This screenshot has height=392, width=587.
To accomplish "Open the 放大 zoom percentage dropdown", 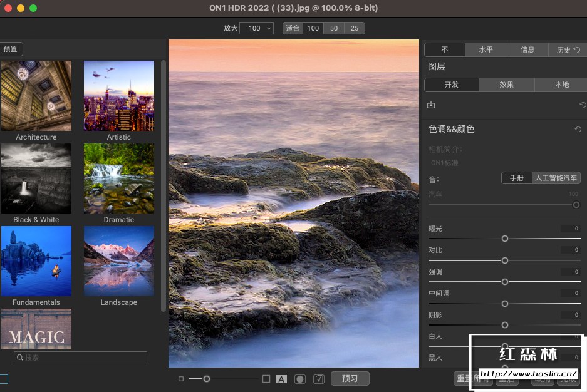I will click(256, 28).
